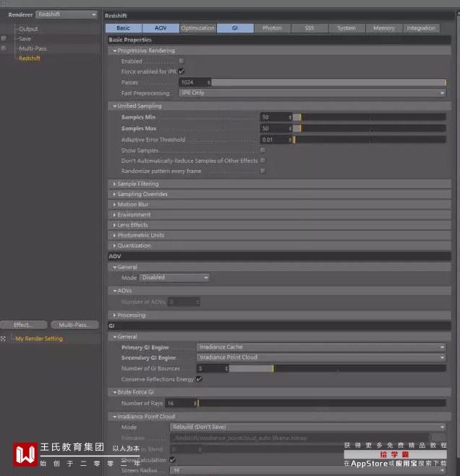The width and height of the screenshot is (460, 476).
Task: Switch to the Optimization tab
Action: coord(198,28)
